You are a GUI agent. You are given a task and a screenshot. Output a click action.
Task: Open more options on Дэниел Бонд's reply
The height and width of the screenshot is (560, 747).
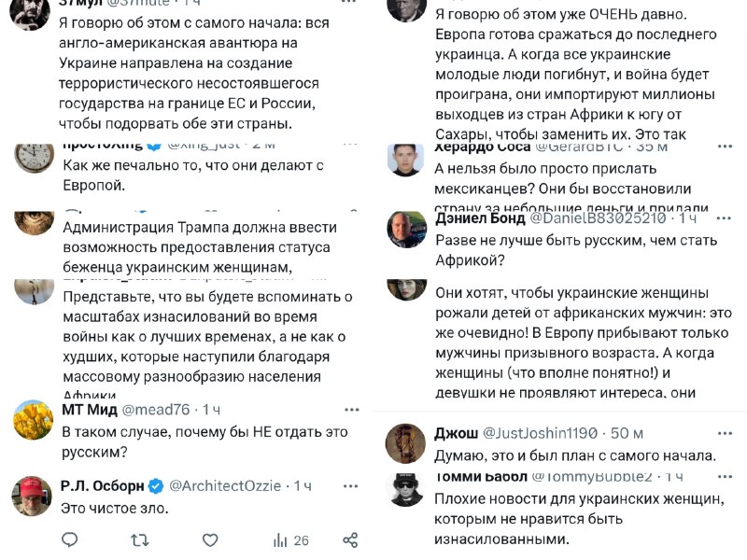coord(723,217)
